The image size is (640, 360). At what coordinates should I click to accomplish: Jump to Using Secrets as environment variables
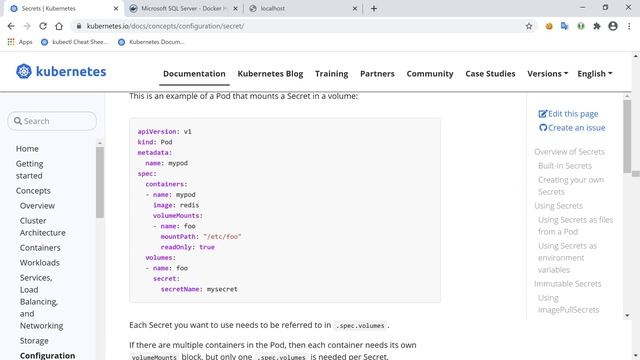tap(567, 258)
